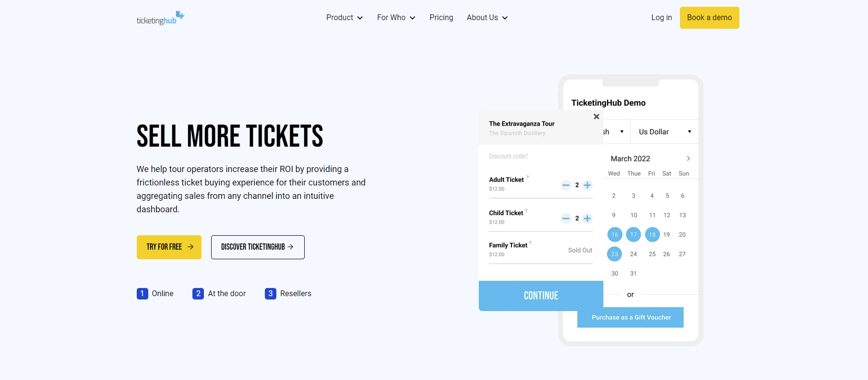Decrease Child Ticket quantity with minus icon
This screenshot has width=868, height=380.
[566, 219]
